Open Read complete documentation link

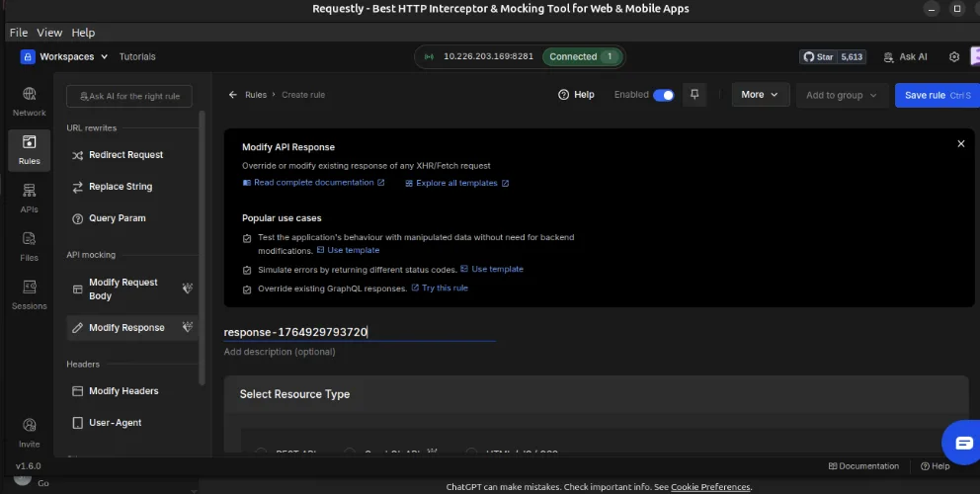[x=313, y=183]
